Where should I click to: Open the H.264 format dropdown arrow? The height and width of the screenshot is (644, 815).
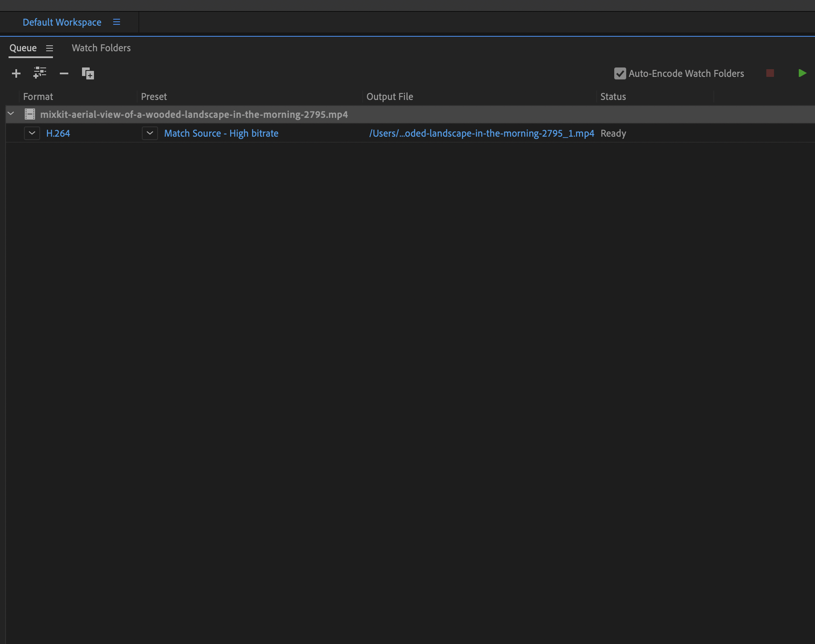(x=32, y=133)
